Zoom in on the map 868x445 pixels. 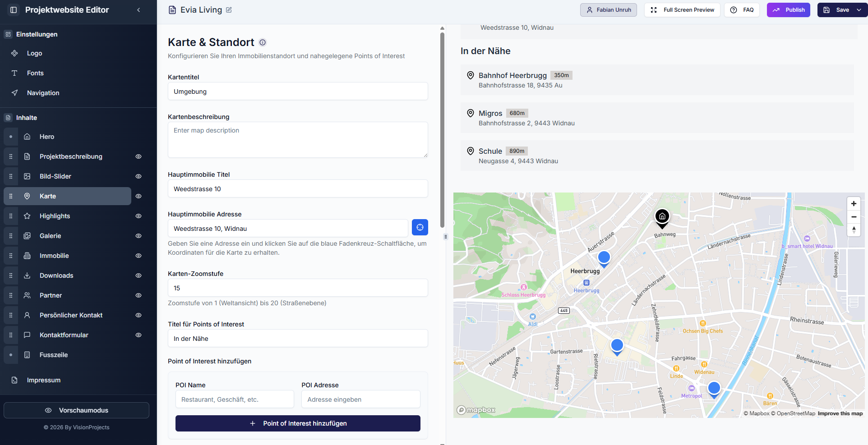854,204
